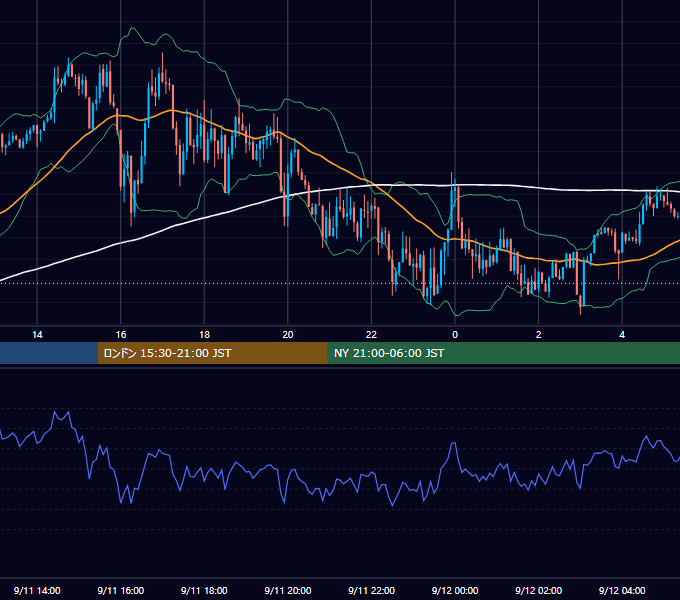Click the 9/11 18:00 label on the lower axis
The image size is (680, 600).
(x=204, y=590)
